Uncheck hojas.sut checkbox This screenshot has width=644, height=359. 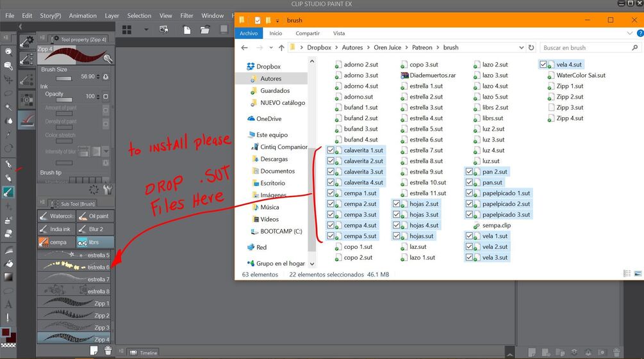coord(397,236)
